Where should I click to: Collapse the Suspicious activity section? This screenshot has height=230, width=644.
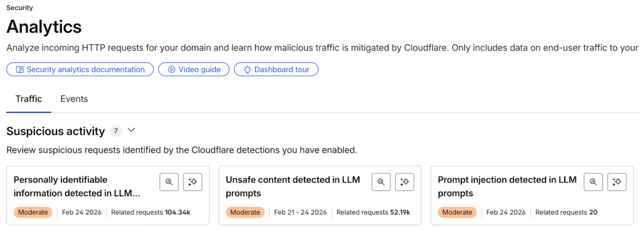[131, 130]
